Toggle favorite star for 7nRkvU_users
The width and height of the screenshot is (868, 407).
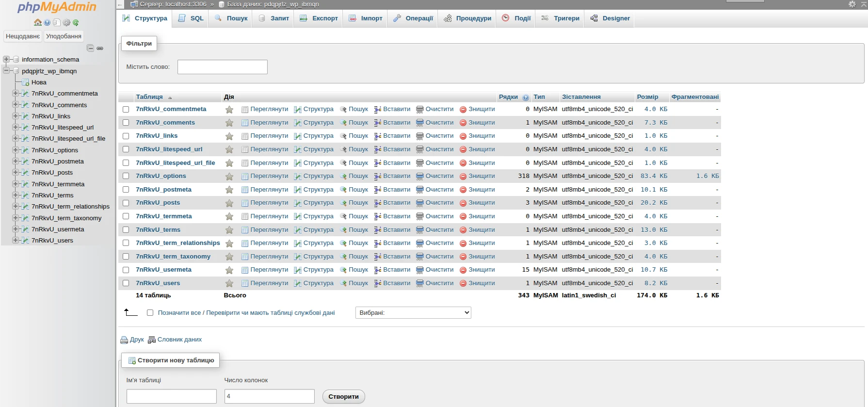(229, 283)
